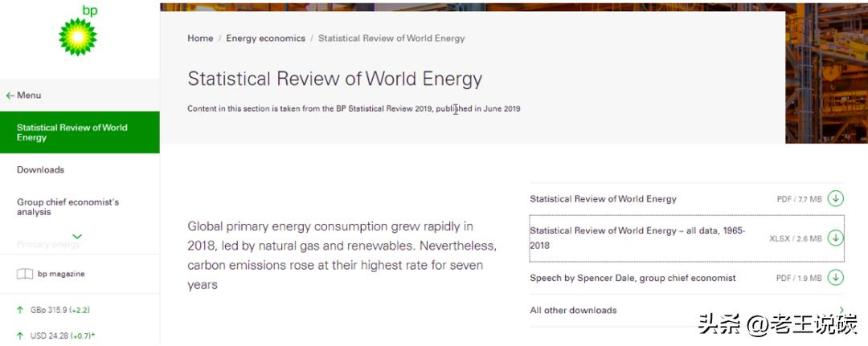This screenshot has width=868, height=346.
Task: Open the Energy economics breadcrumb link
Action: coord(265,39)
